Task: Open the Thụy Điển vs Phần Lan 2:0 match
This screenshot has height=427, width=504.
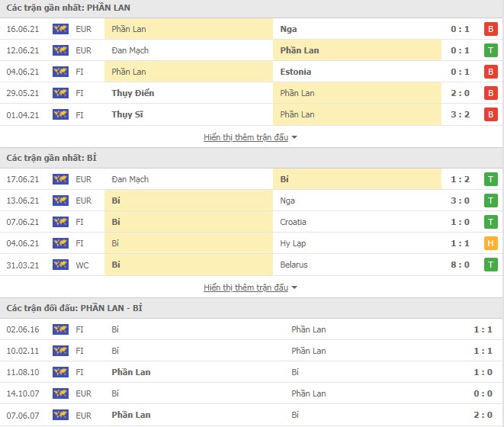Action: point(252,93)
